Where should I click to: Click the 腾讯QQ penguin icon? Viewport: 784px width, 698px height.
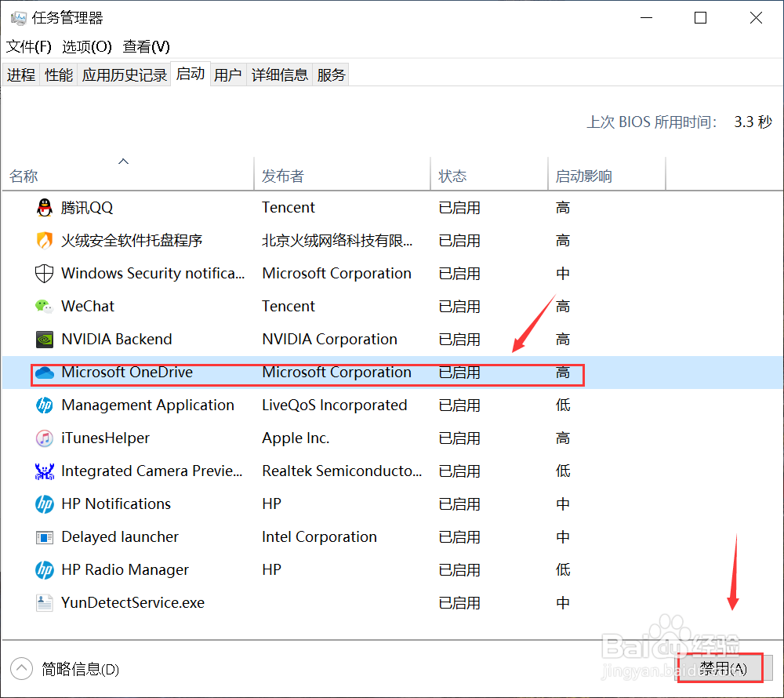click(45, 207)
